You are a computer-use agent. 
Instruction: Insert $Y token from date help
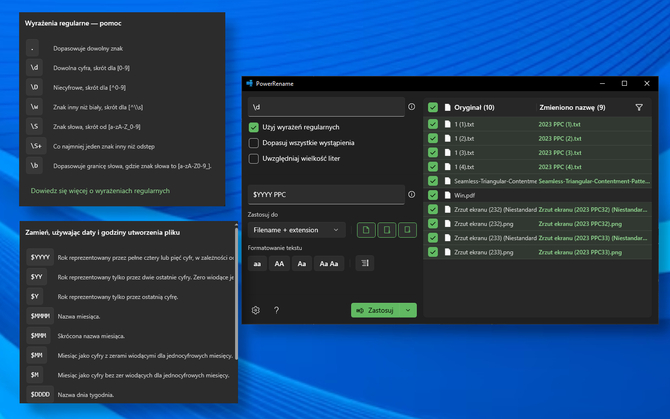point(35,296)
